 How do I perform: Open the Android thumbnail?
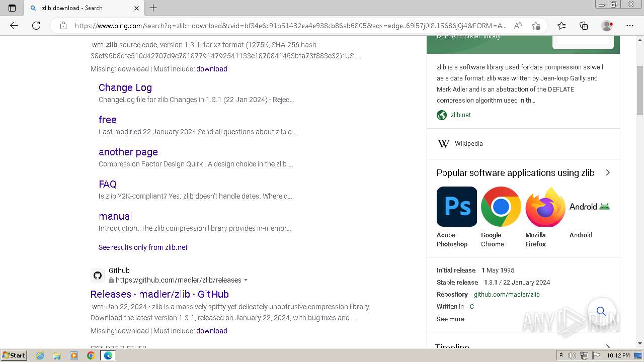590,207
